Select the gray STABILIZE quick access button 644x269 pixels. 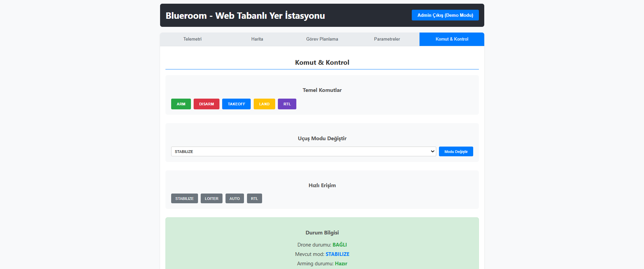point(184,199)
